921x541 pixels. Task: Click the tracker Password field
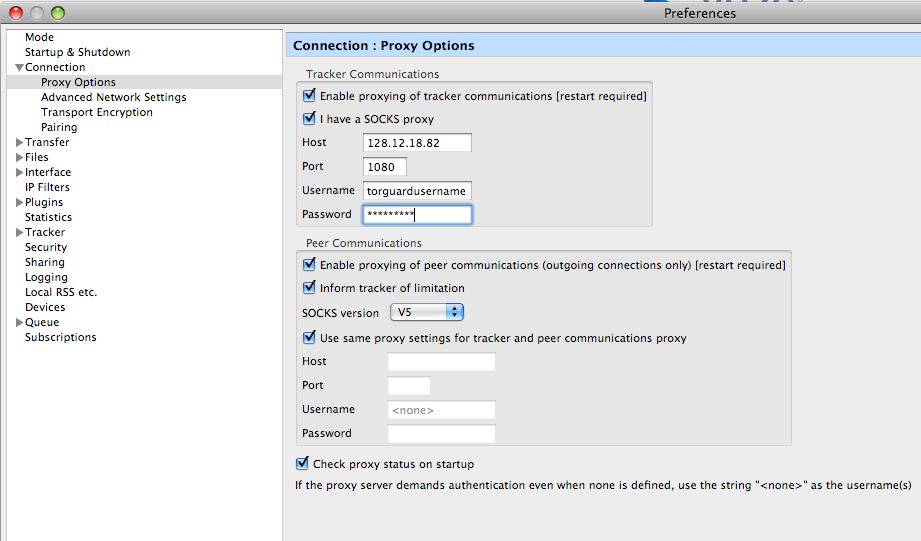point(417,214)
